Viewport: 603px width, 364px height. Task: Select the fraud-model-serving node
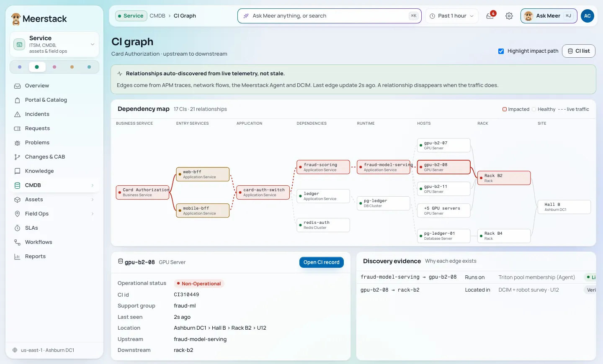click(384, 167)
